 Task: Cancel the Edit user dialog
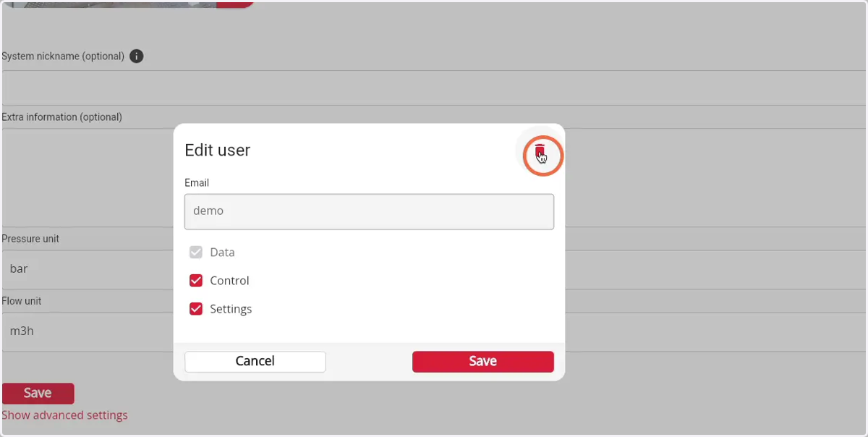(255, 361)
